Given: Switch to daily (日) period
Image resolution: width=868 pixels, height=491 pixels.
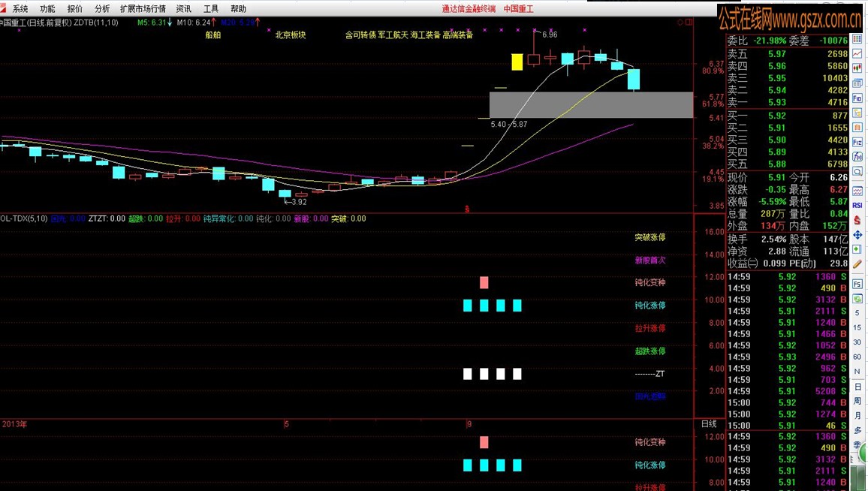Looking at the screenshot, I should click(x=857, y=387).
